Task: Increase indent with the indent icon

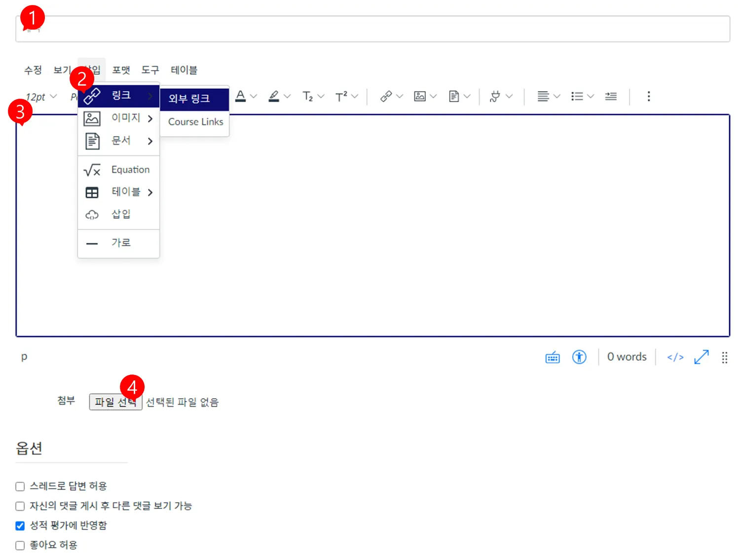Action: [x=611, y=96]
